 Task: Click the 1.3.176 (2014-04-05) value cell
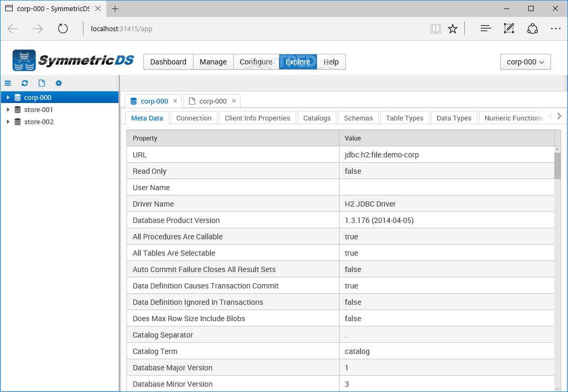[447, 220]
